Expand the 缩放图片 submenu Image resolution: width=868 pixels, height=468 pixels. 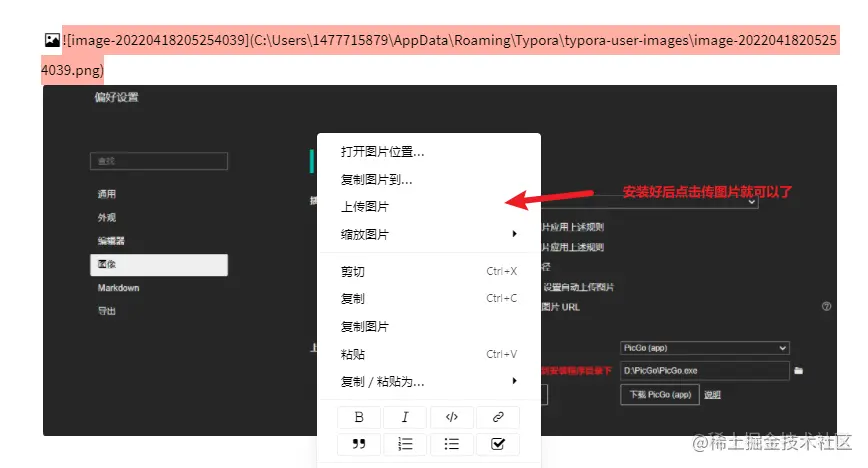429,234
